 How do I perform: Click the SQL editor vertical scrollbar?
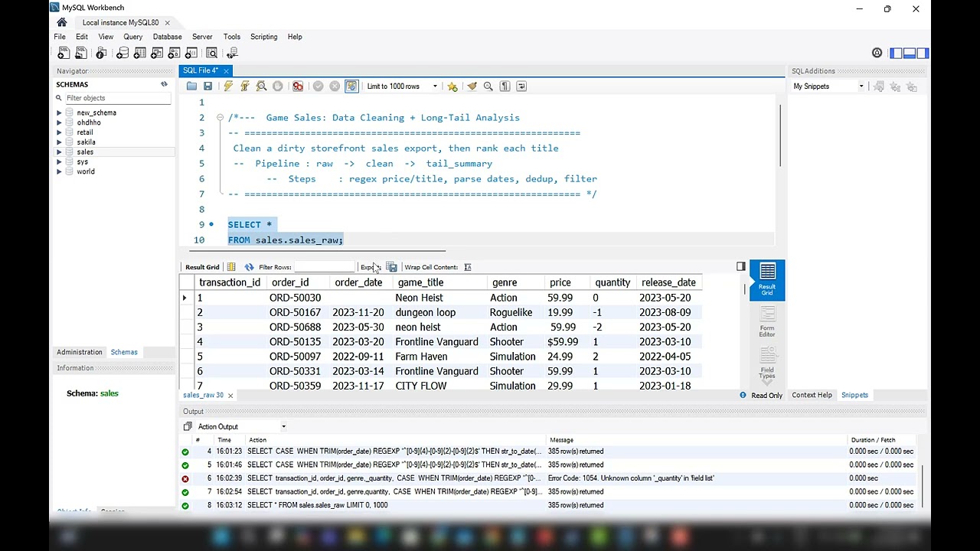point(780,135)
